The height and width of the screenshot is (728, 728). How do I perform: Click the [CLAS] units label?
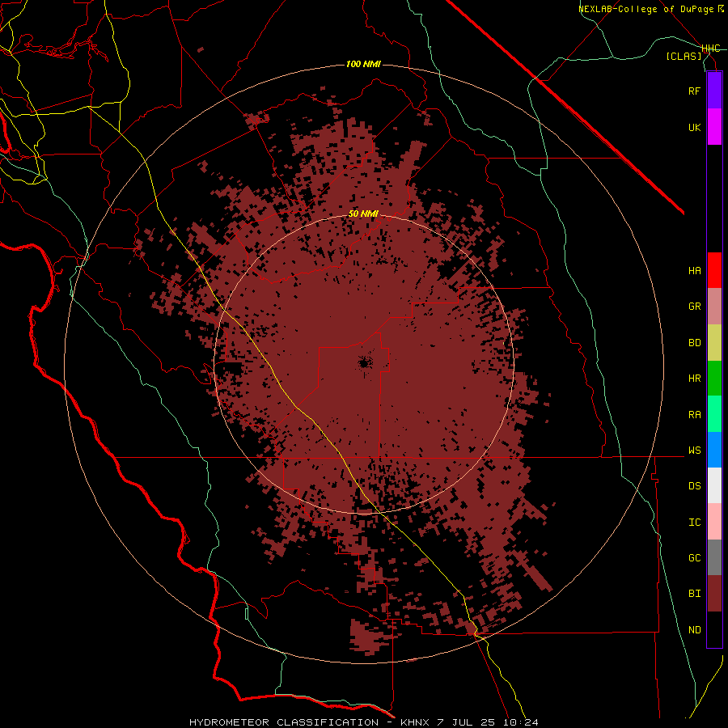point(684,56)
